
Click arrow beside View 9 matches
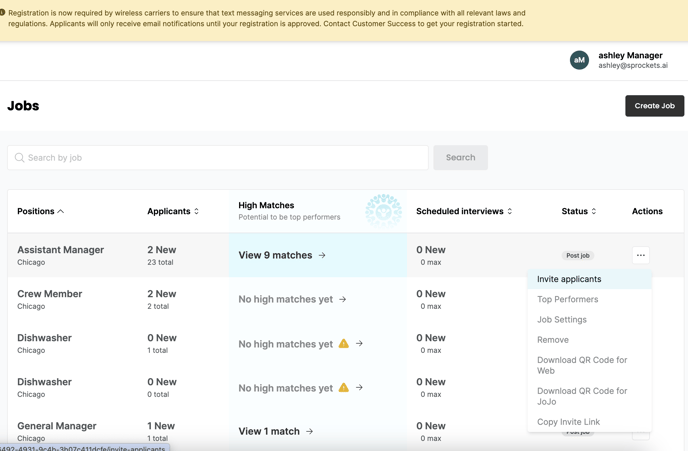pos(322,255)
